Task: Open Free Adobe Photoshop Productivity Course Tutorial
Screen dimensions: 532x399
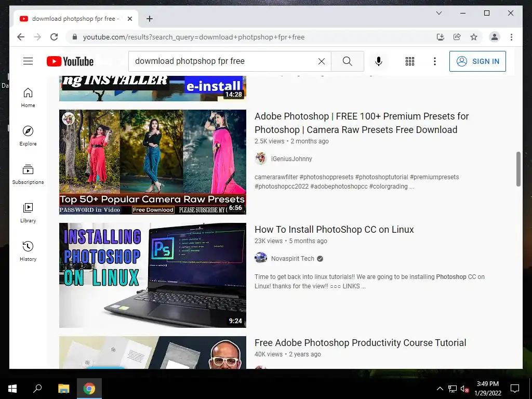Action: click(x=361, y=343)
